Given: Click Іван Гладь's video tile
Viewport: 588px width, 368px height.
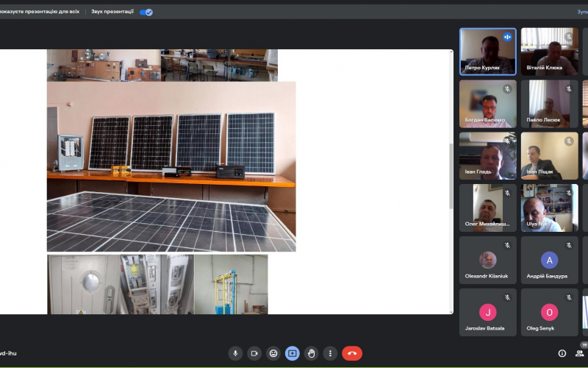Looking at the screenshot, I should [x=488, y=156].
